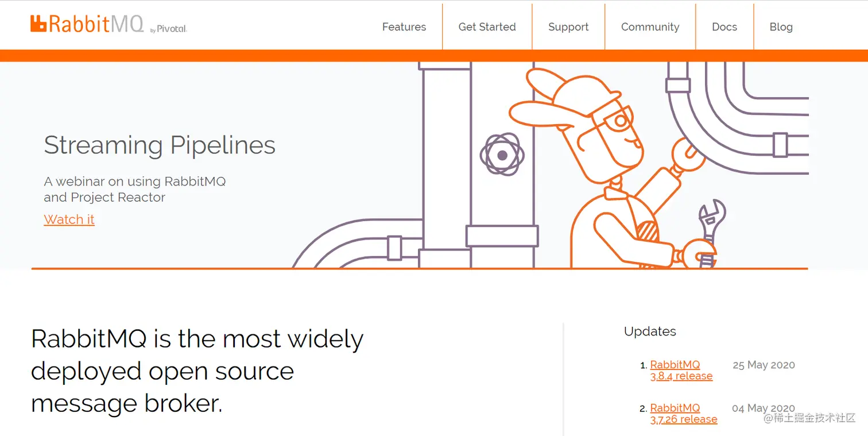Viewport: 868px width, 436px height.
Task: Click the 04 May 2020 date
Action: click(764, 408)
